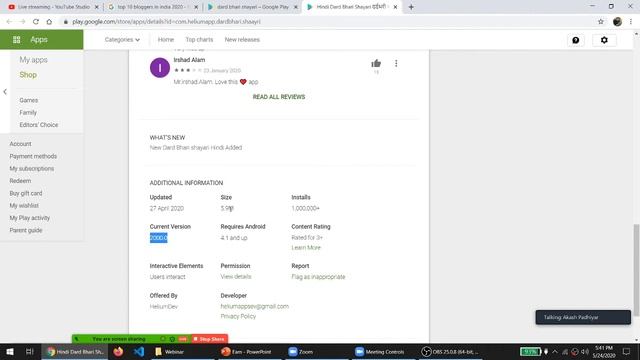
Task: Open the notification center icon
Action: pyautogui.click(x=627, y=351)
